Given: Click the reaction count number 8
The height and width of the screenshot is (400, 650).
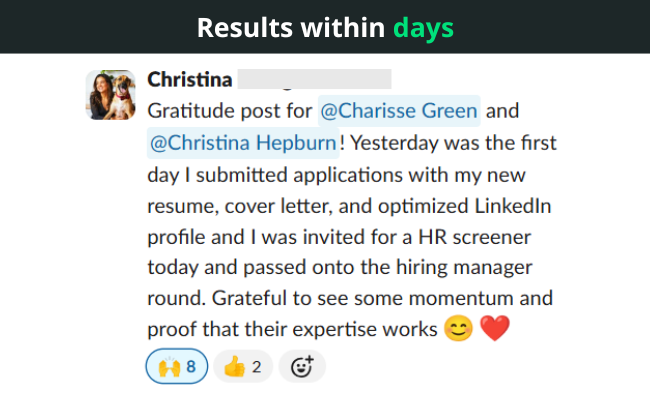Looking at the screenshot, I should click(191, 367).
